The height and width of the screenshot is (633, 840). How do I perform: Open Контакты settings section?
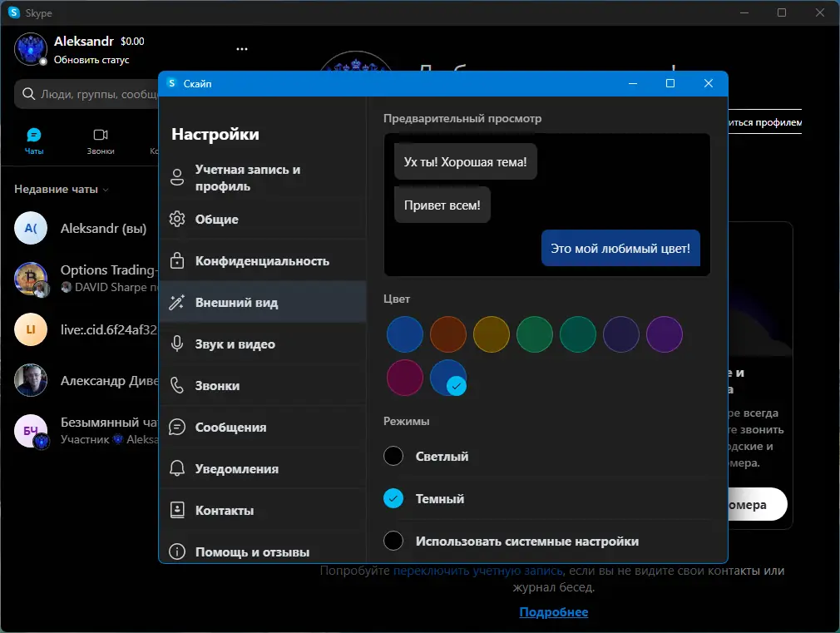point(175,510)
